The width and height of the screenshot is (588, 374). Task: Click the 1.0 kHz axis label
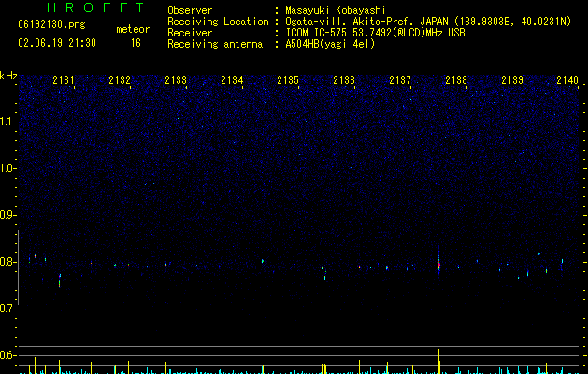(x=8, y=168)
